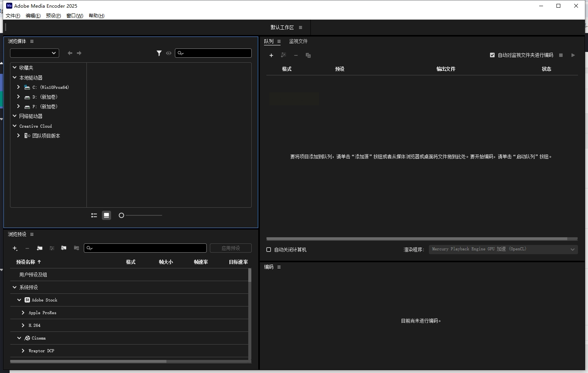Click the delete preset minus icon
588x373 pixels.
(x=27, y=248)
